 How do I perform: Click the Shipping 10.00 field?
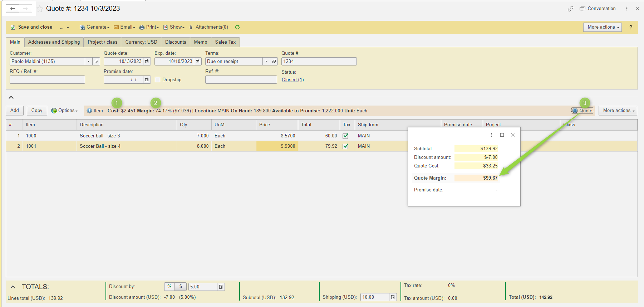(x=375, y=297)
